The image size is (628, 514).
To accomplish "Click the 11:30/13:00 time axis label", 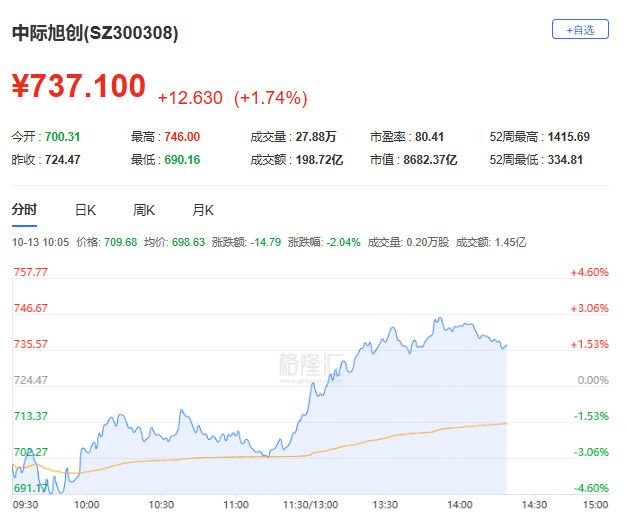I will coord(311,504).
